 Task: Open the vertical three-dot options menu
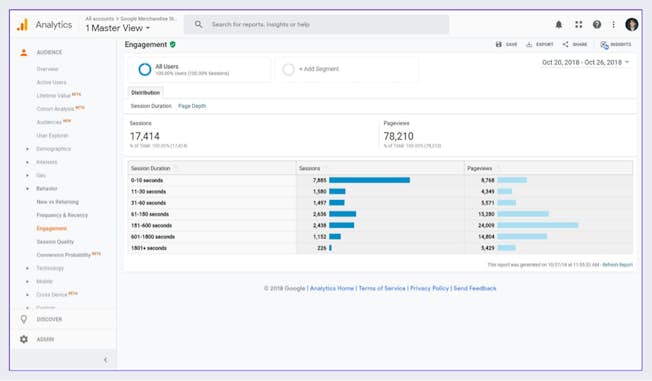tap(613, 25)
